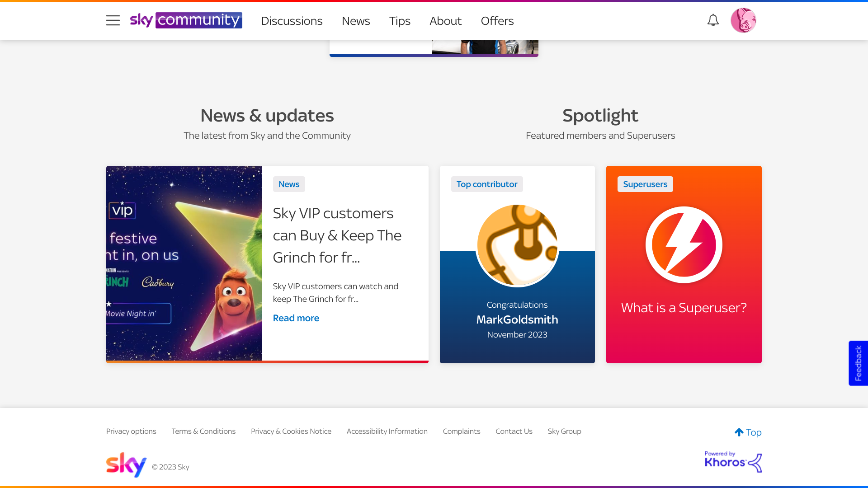
Task: Switch to the Tips section
Action: (399, 21)
